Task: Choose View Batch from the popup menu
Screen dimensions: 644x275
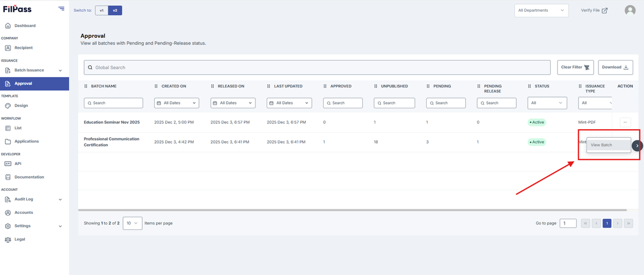Action: pyautogui.click(x=609, y=145)
